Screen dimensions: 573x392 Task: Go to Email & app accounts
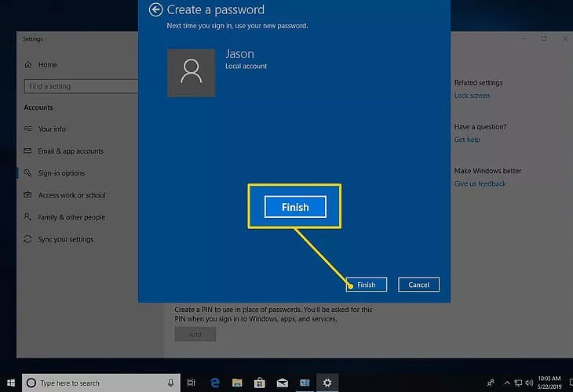tap(71, 151)
